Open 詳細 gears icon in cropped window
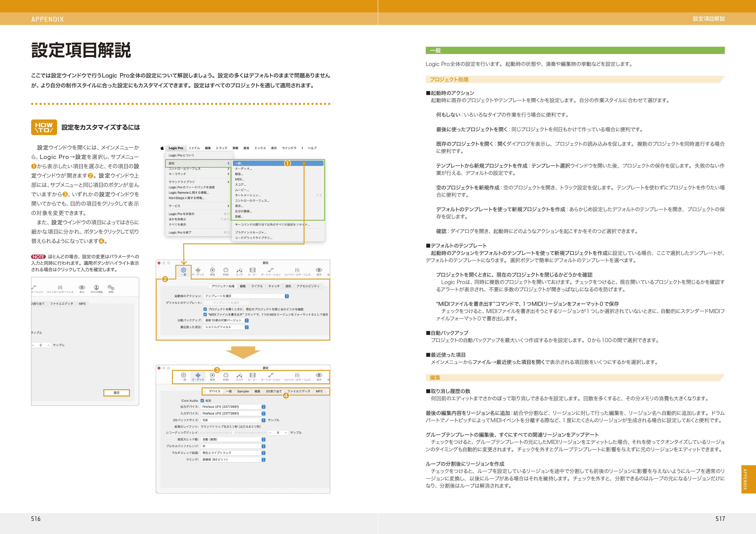The width and height of the screenshot is (756, 534). tap(111, 288)
